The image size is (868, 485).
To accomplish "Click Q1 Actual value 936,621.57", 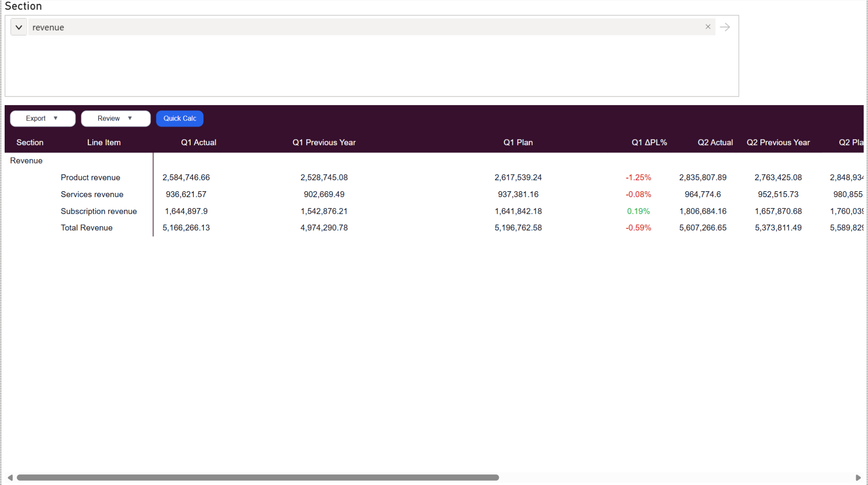I will tap(186, 195).
